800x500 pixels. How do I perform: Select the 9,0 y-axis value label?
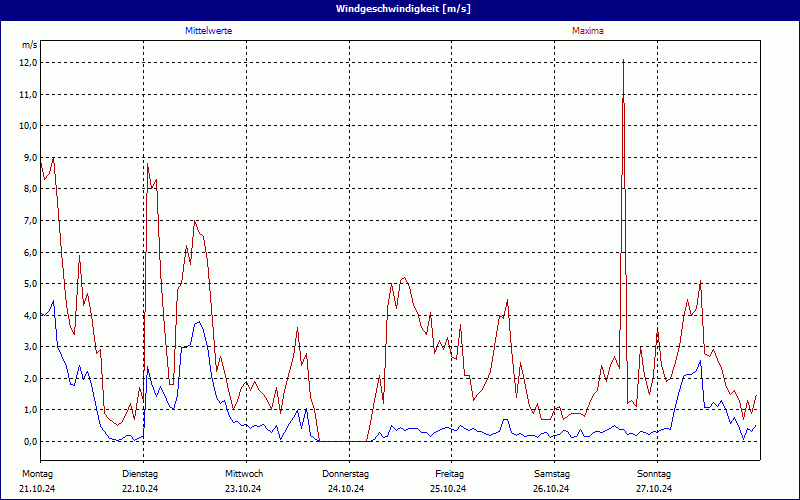coord(29,157)
